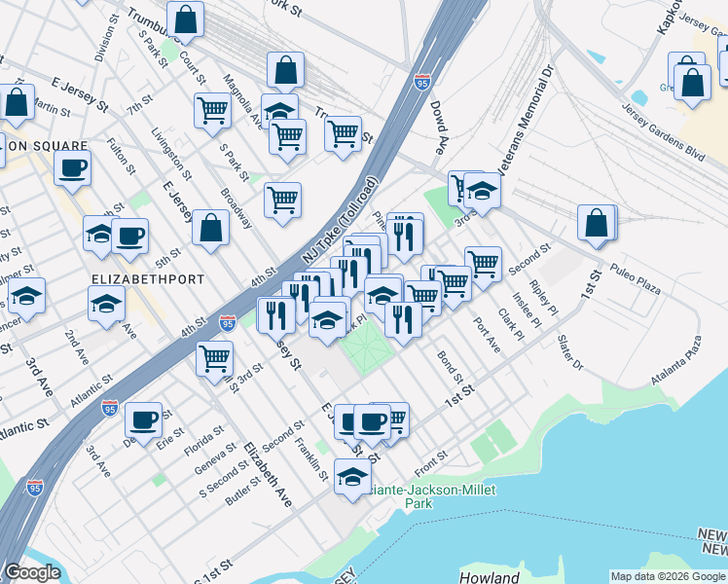This screenshot has height=584, width=728.
Task: Click the coffee cup marker above Elizabethport label
Action: pyautogui.click(x=130, y=239)
